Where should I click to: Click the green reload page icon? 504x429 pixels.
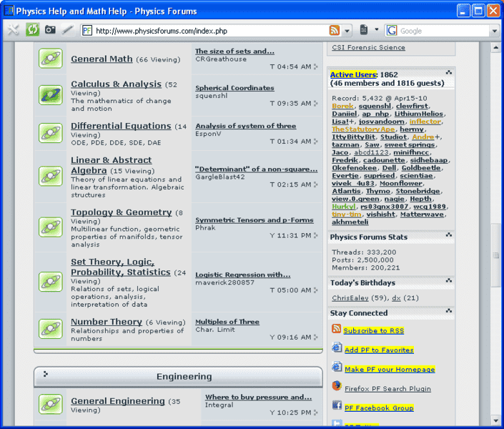[32, 30]
